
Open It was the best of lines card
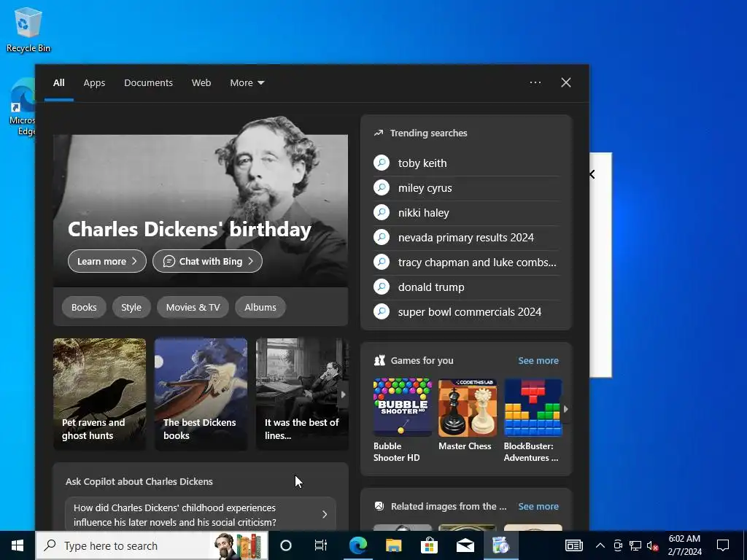click(302, 394)
